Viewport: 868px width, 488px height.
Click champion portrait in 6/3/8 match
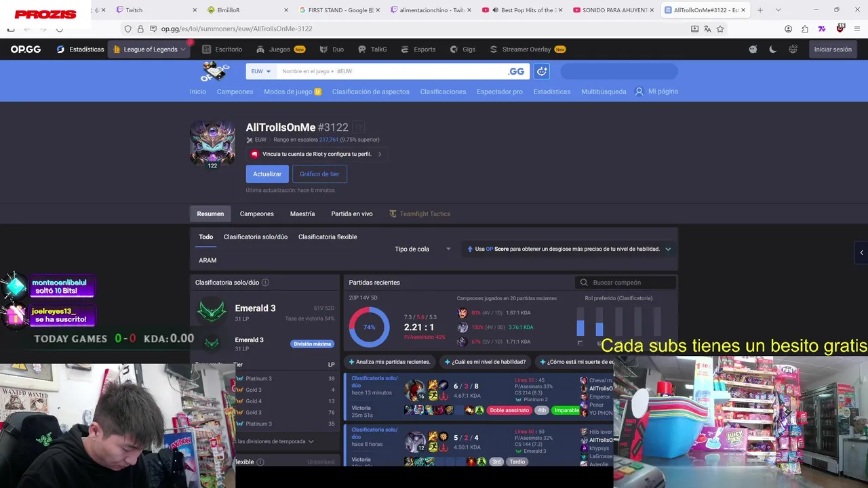click(x=415, y=391)
